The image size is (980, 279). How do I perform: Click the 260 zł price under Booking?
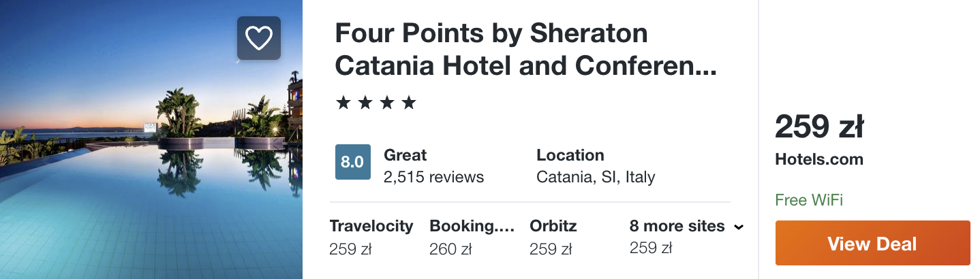(x=450, y=249)
